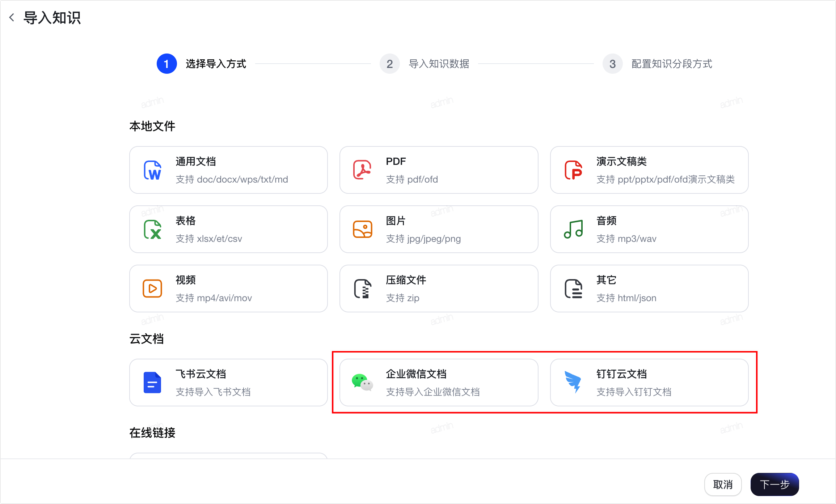
Task: Choose the blue Feishu document icon
Action: (152, 383)
